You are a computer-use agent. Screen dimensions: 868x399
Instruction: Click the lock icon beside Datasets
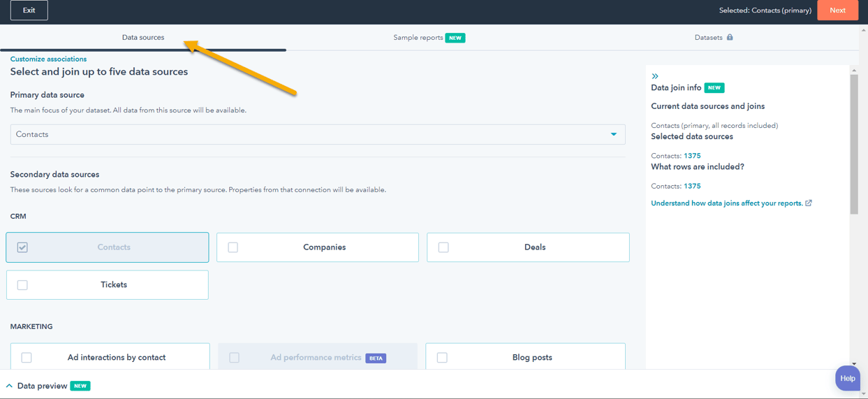tap(730, 38)
